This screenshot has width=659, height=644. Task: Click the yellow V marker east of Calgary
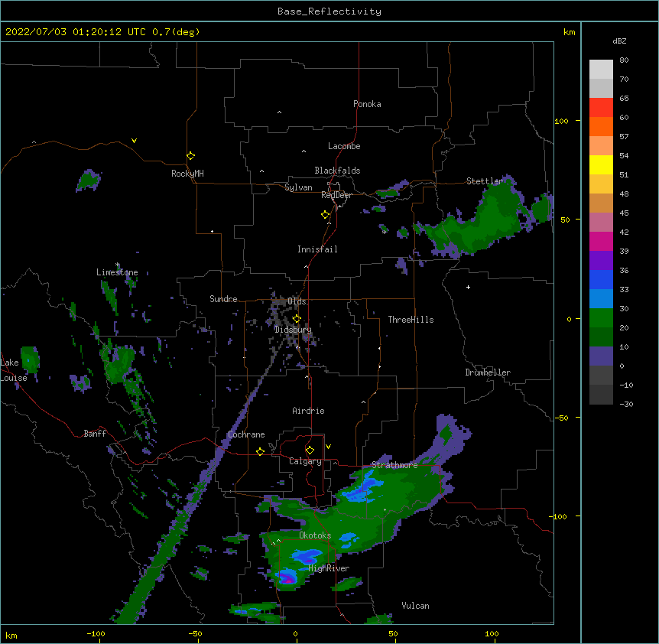point(328,447)
